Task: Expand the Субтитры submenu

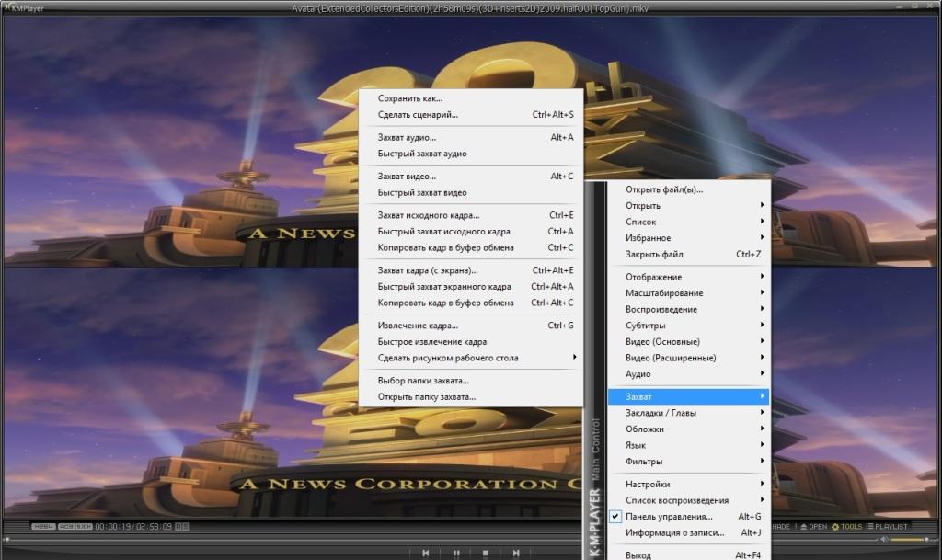Action: 646,326
